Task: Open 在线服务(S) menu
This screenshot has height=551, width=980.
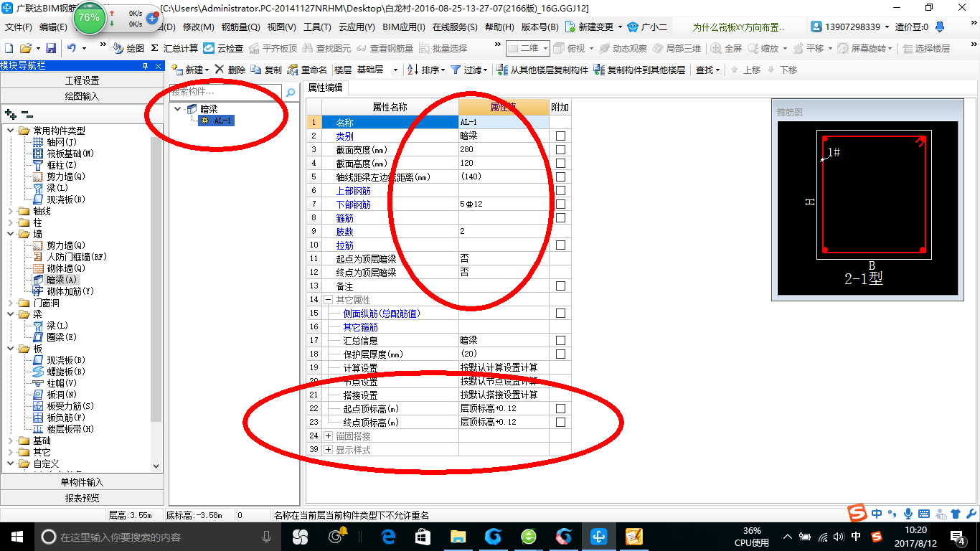Action: (x=455, y=27)
